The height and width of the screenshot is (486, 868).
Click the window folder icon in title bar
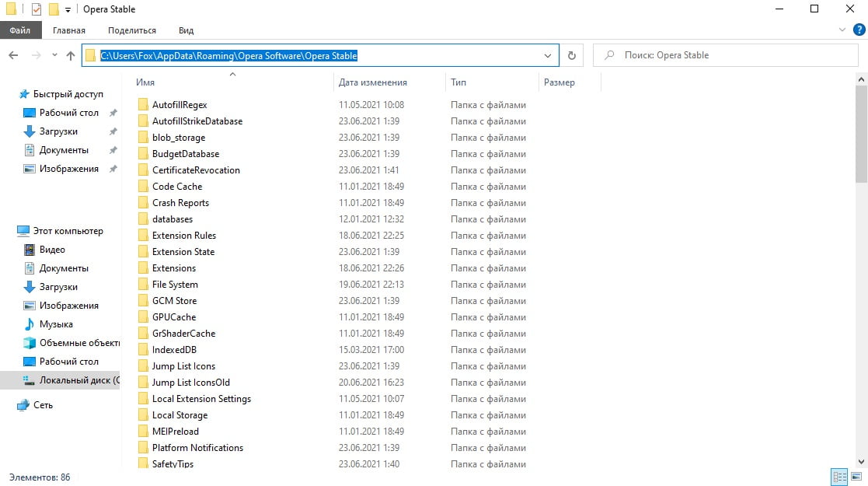click(x=11, y=9)
